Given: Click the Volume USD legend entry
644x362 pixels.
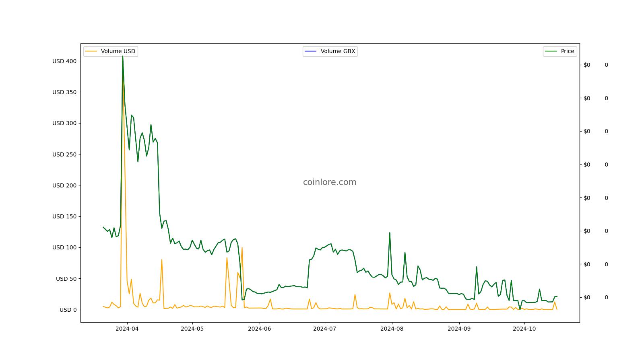Looking at the screenshot, I should (x=111, y=51).
